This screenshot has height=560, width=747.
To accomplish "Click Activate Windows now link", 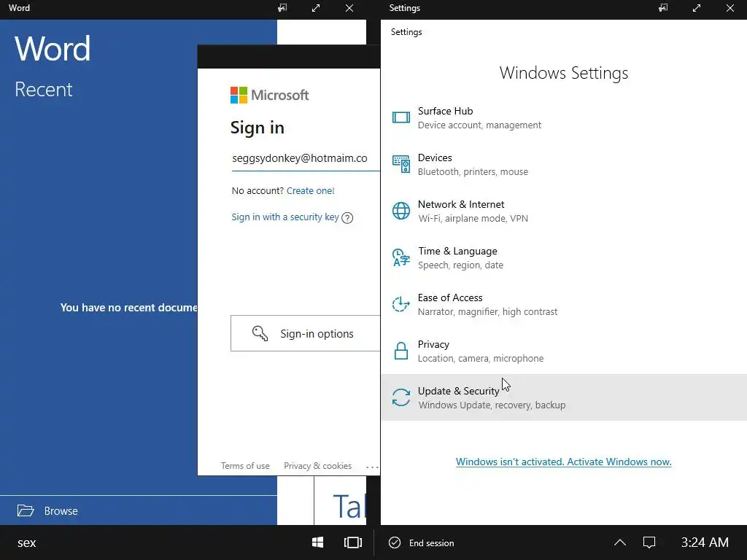I will point(564,462).
